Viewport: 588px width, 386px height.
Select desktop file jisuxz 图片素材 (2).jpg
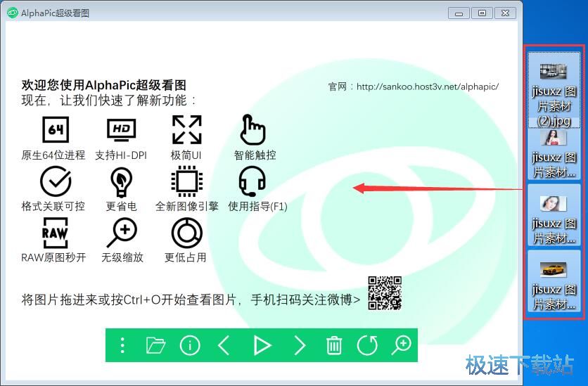(x=554, y=90)
